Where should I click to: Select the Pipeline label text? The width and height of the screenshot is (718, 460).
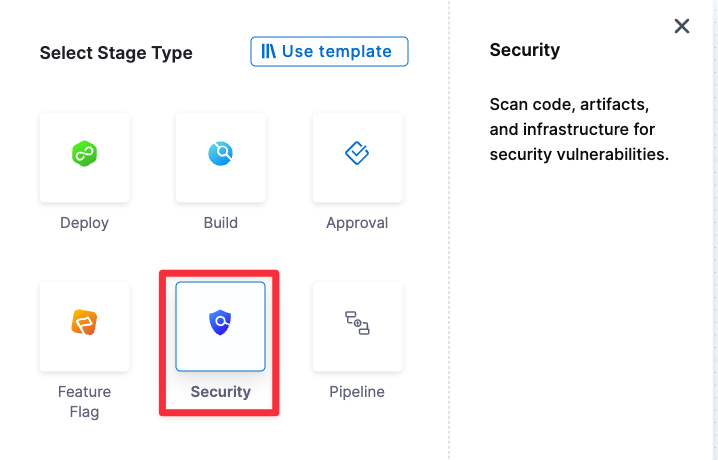tap(357, 392)
